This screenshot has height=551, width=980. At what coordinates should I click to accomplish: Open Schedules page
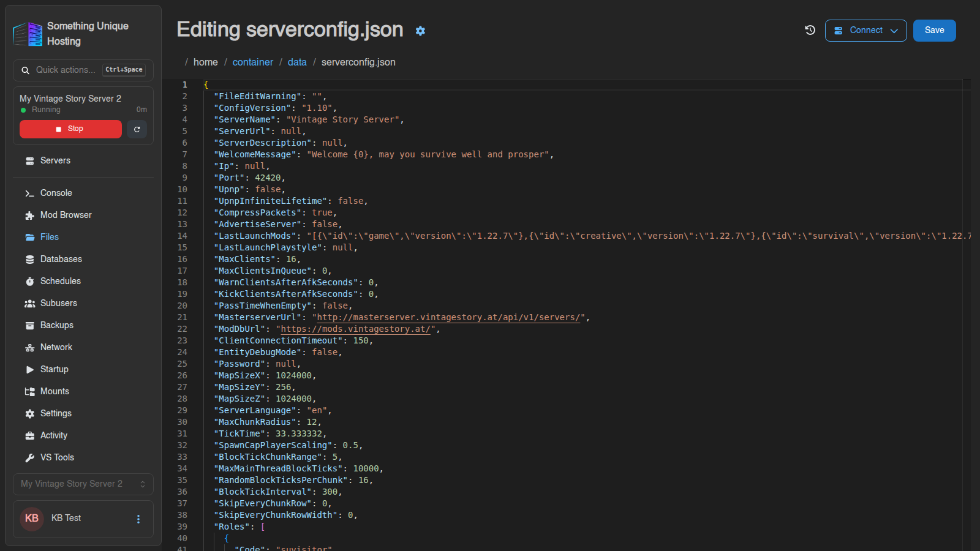pos(83,281)
